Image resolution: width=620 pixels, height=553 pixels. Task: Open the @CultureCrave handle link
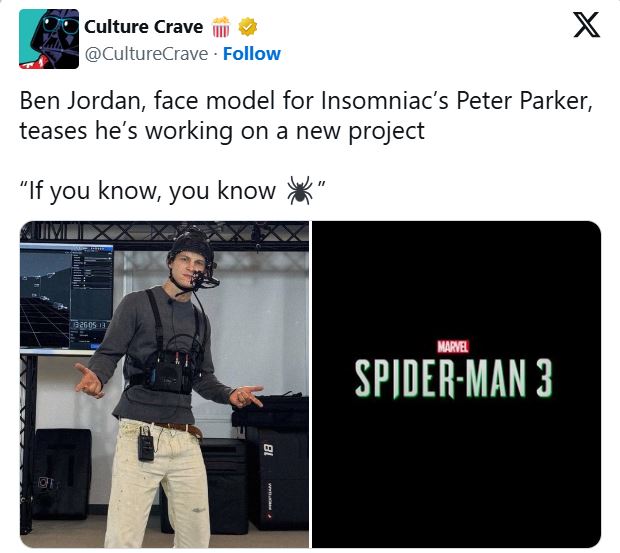point(146,54)
